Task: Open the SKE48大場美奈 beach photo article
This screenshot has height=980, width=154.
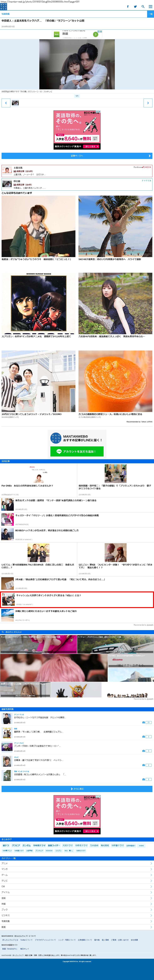Action: point(115,227)
